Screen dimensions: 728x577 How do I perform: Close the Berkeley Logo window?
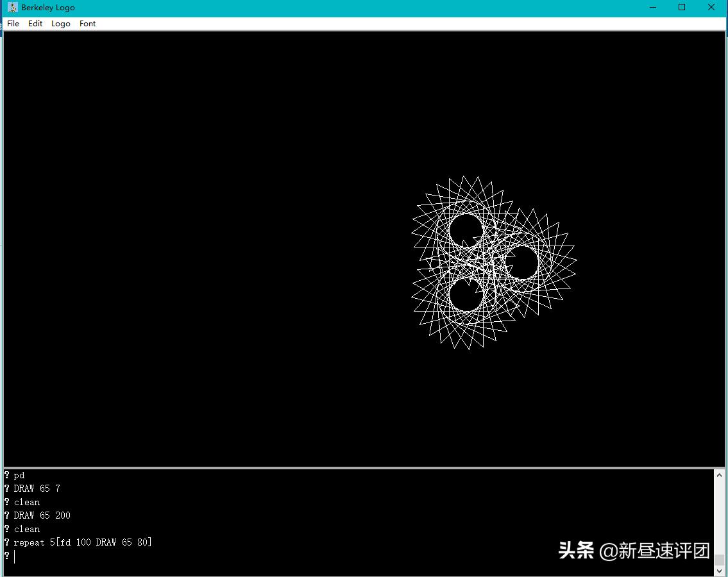[711, 8]
